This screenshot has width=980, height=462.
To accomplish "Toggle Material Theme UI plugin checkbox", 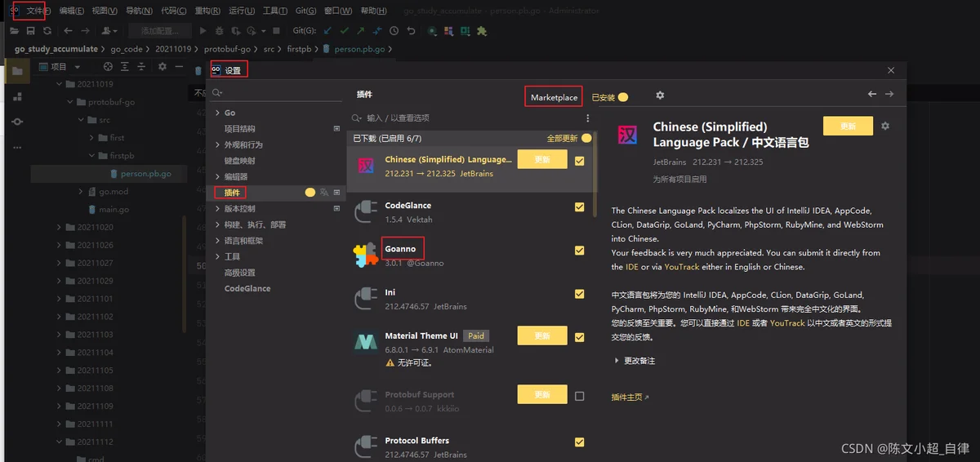I will 580,337.
